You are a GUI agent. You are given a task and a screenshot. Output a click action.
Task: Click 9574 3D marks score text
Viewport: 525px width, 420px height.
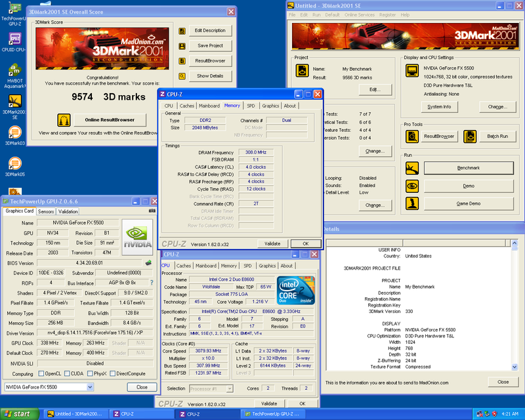(108, 97)
